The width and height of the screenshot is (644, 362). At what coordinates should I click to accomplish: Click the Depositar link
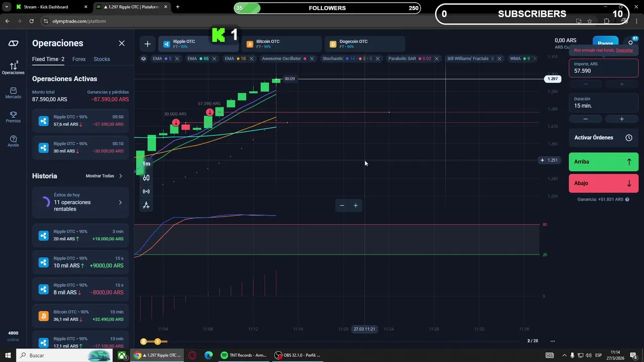point(624,50)
